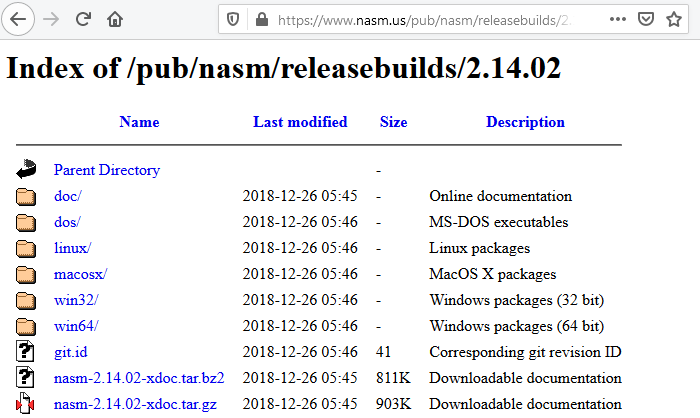Click the size value '811K'
Viewport: 700px width, 418px height.
point(393,378)
